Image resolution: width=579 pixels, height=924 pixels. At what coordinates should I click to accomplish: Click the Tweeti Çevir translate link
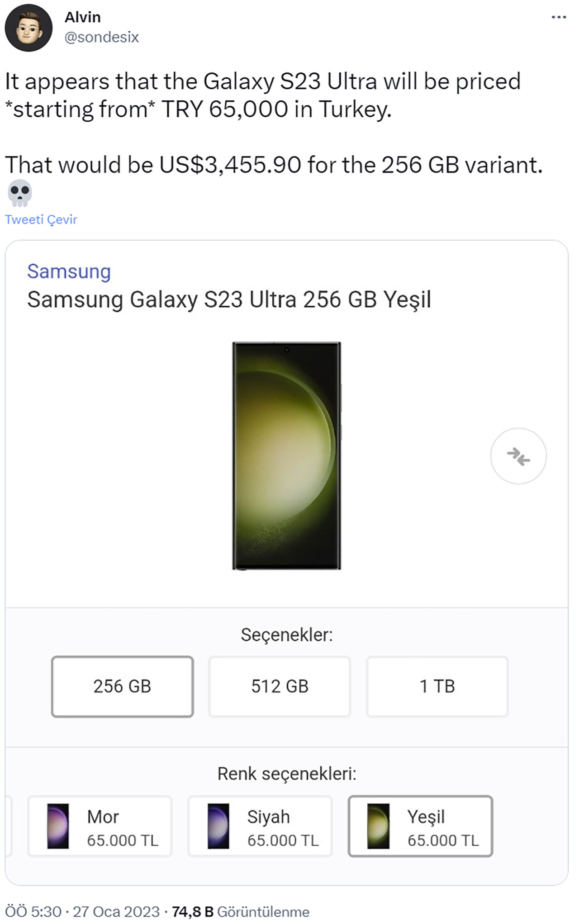click(41, 219)
